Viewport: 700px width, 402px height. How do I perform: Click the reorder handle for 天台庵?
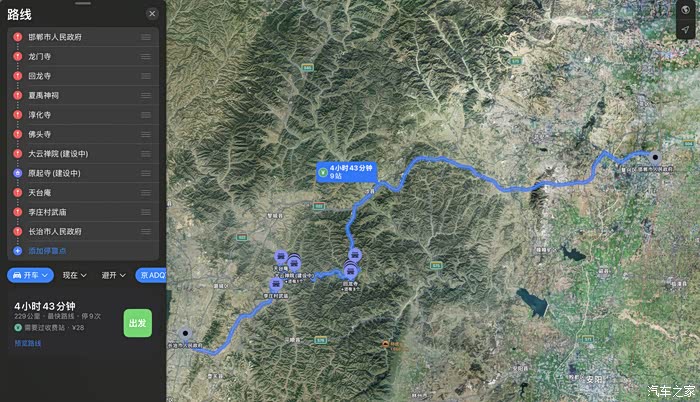[x=146, y=193]
